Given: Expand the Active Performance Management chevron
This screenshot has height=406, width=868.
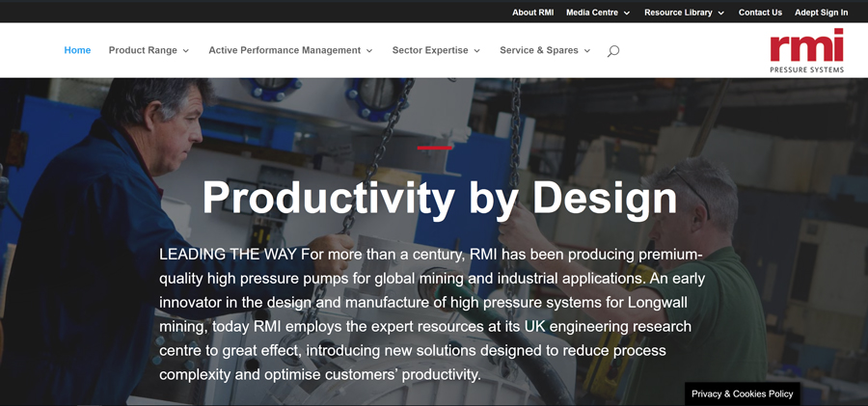Looking at the screenshot, I should 369,51.
